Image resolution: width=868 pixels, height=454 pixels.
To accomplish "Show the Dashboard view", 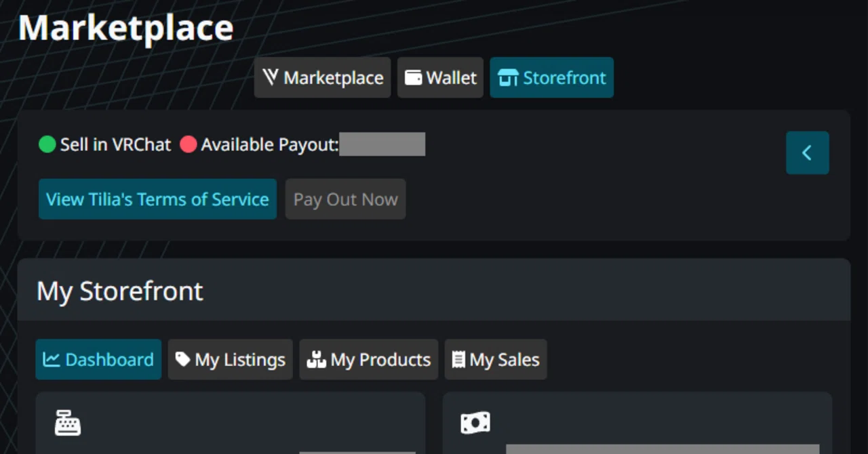I will 98,359.
